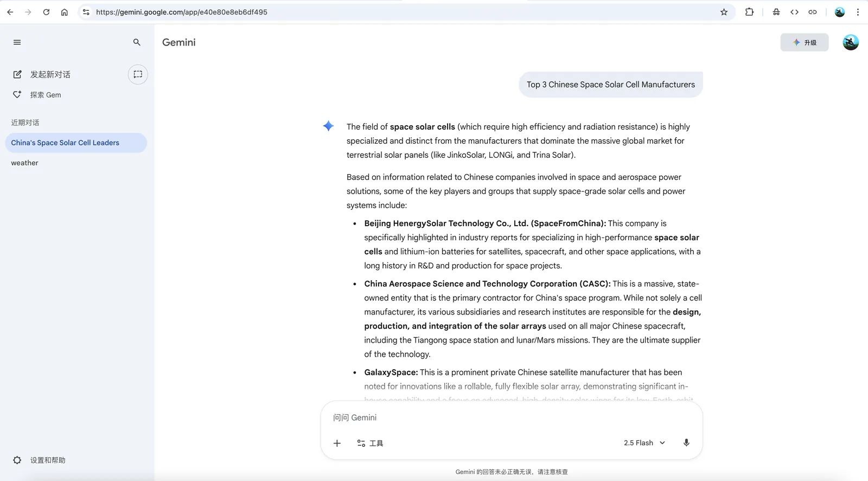The height and width of the screenshot is (481, 868).
Task: Open the browser extensions puzzle icon
Action: click(749, 12)
